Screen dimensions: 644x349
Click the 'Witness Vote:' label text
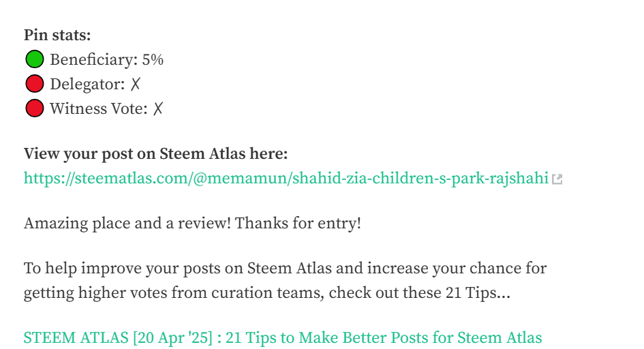click(x=99, y=109)
